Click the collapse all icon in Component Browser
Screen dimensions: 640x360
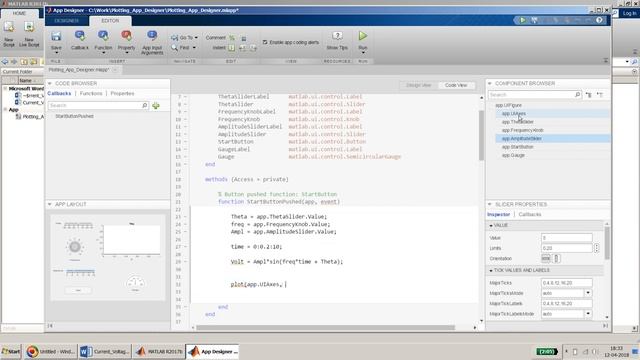pyautogui.click(x=600, y=95)
